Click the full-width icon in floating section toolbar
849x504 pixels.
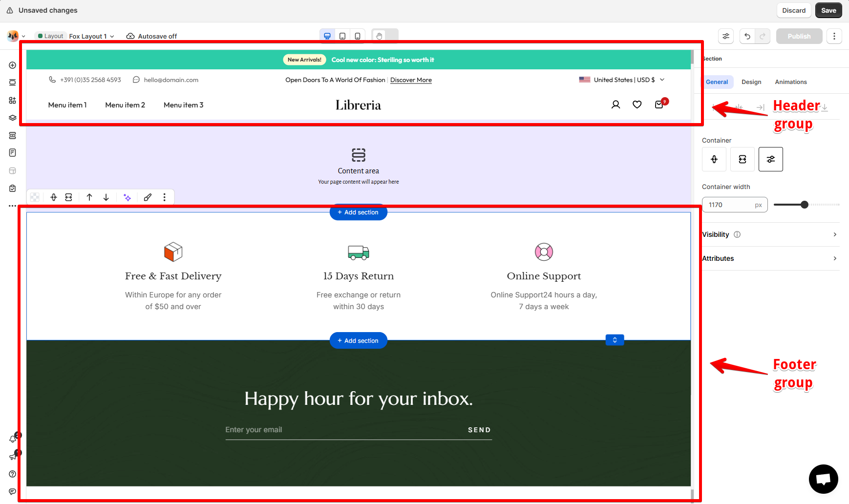[x=69, y=197]
